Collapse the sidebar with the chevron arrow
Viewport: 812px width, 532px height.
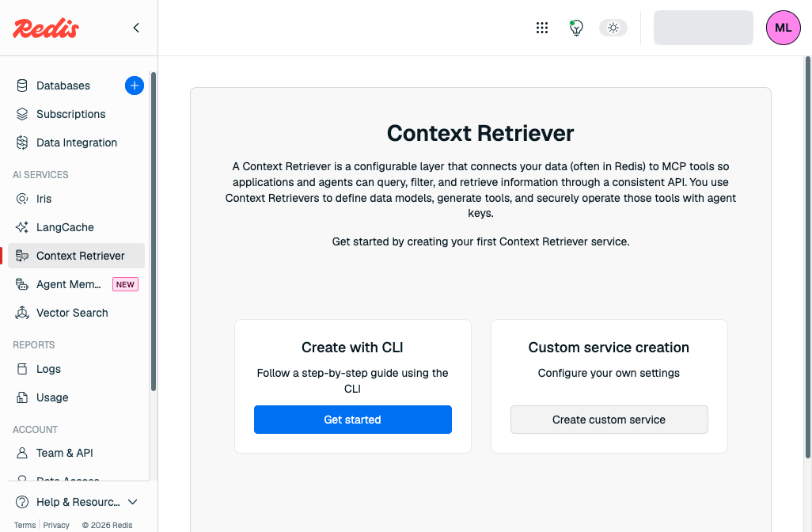pyautogui.click(x=136, y=28)
